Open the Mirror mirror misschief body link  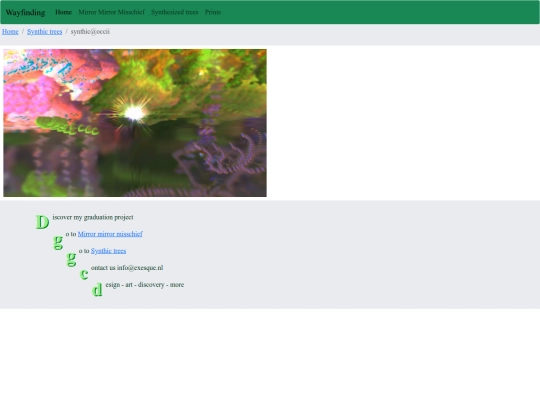[110, 234]
